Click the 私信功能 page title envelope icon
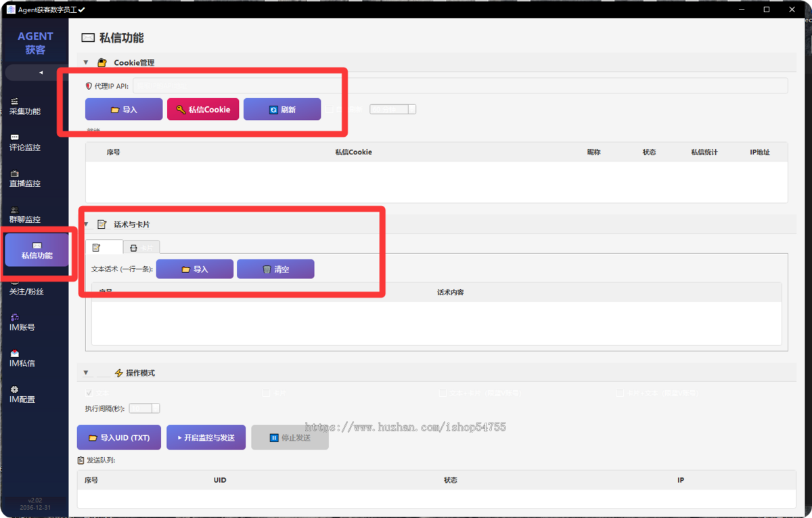The image size is (812, 518). coord(88,38)
